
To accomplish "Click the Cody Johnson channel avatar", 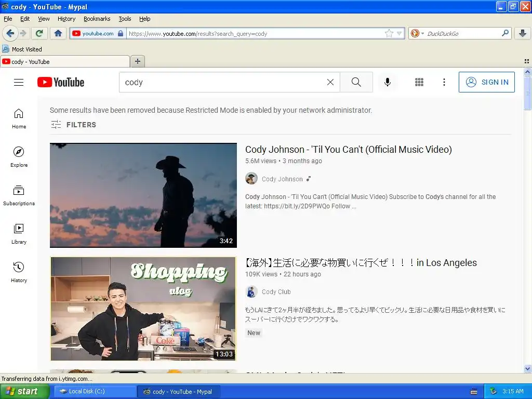I will coord(251,179).
